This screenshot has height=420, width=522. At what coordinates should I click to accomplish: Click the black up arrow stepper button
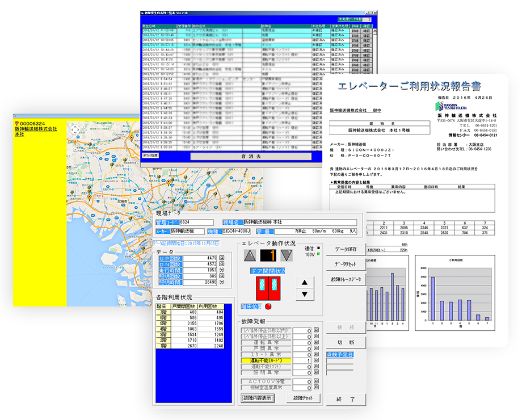point(305,283)
